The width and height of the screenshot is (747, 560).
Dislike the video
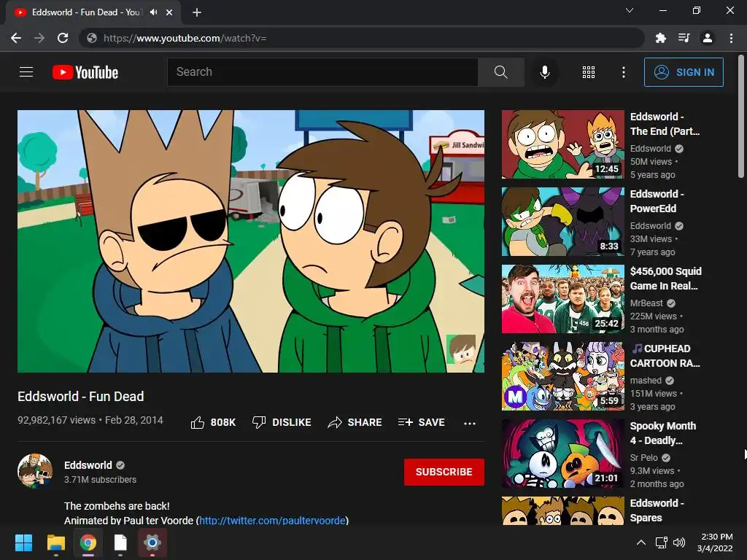282,422
